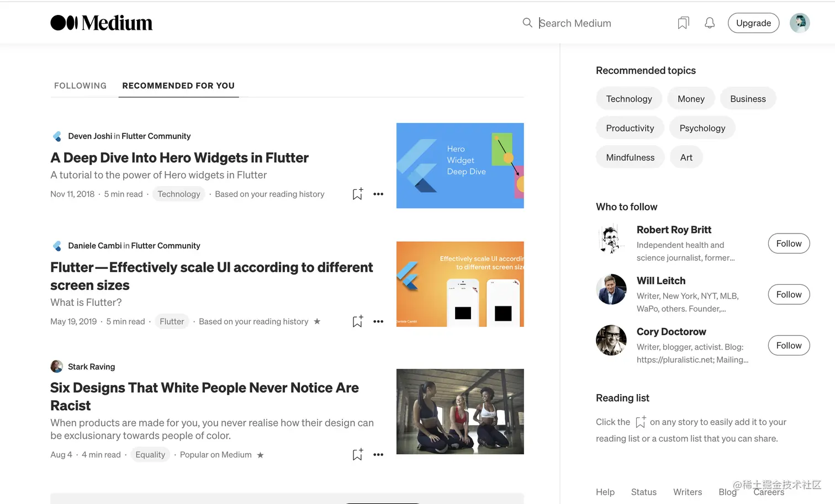Open the Hero Widget Deep Dive thumbnail
The image size is (835, 504).
460,166
